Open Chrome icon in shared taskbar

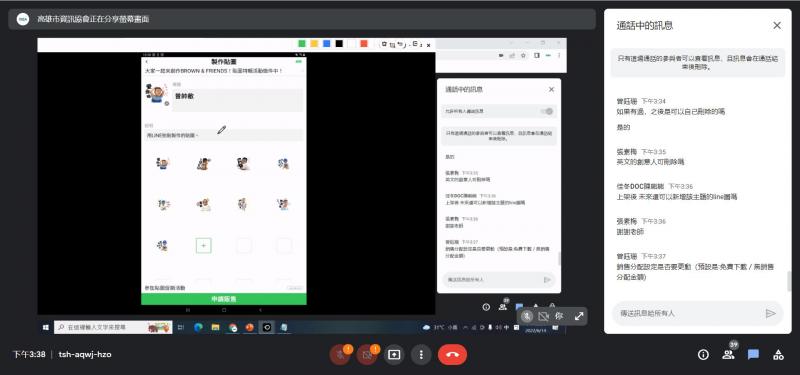point(233,328)
